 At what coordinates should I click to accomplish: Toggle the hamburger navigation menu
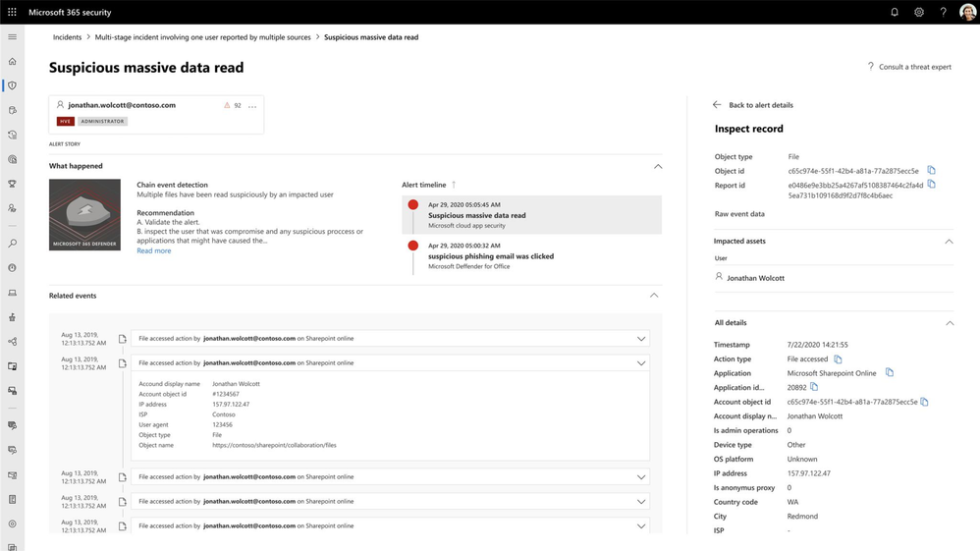click(x=12, y=37)
